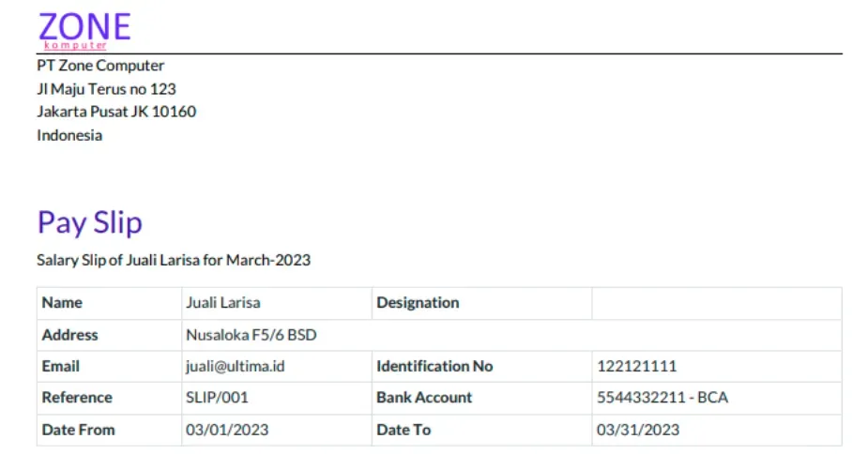Click the SLIP/001 reference value
This screenshot has height=454, width=868.
click(x=217, y=398)
